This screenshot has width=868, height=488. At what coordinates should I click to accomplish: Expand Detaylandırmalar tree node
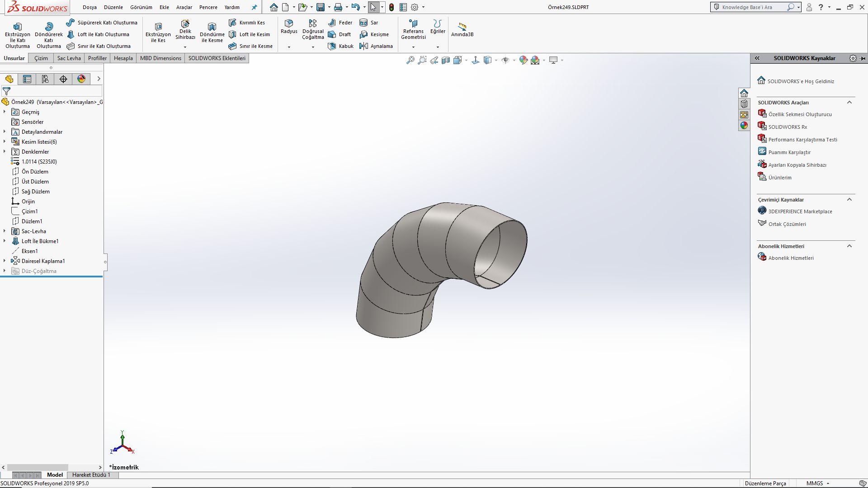tap(5, 131)
